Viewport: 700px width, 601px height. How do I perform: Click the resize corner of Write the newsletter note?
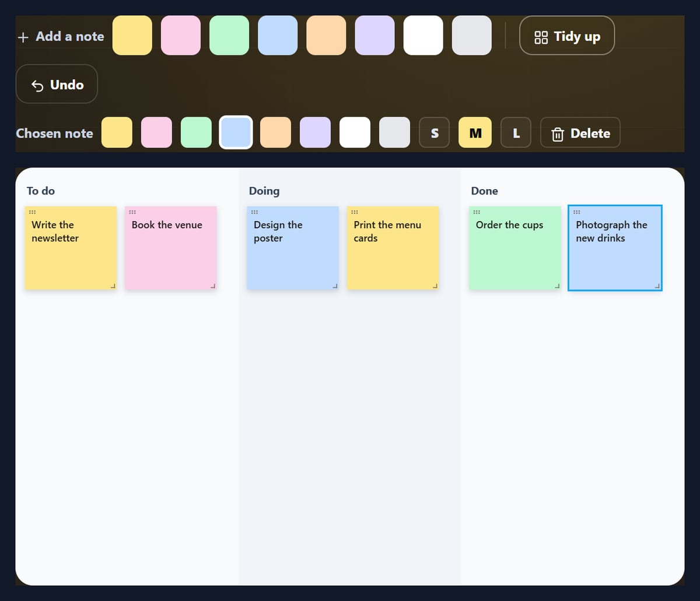pyautogui.click(x=113, y=285)
